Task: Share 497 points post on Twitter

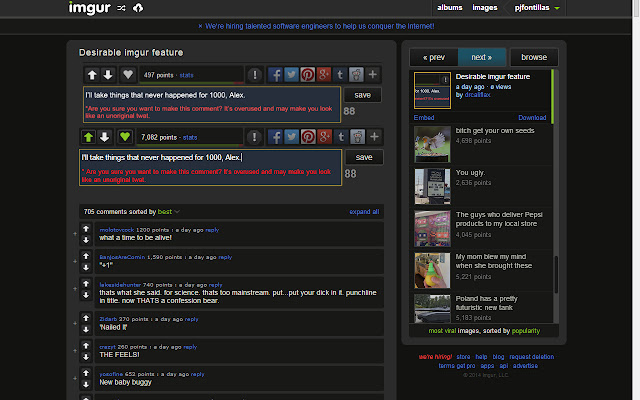Action: click(291, 75)
